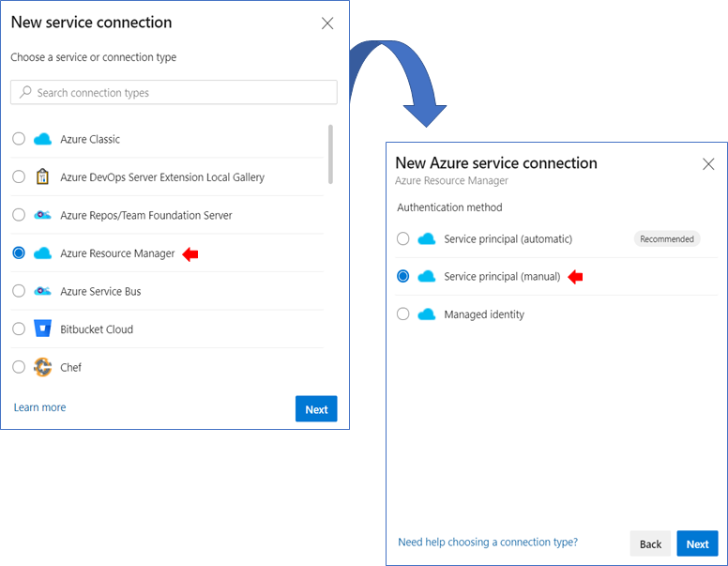
Task: Click the connection types list scrollbar
Action: click(x=330, y=154)
